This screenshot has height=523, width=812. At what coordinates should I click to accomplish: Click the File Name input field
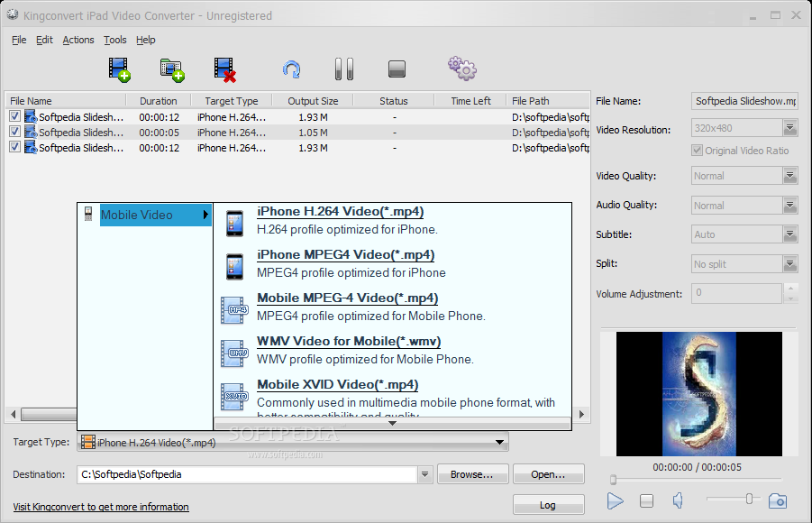744,101
